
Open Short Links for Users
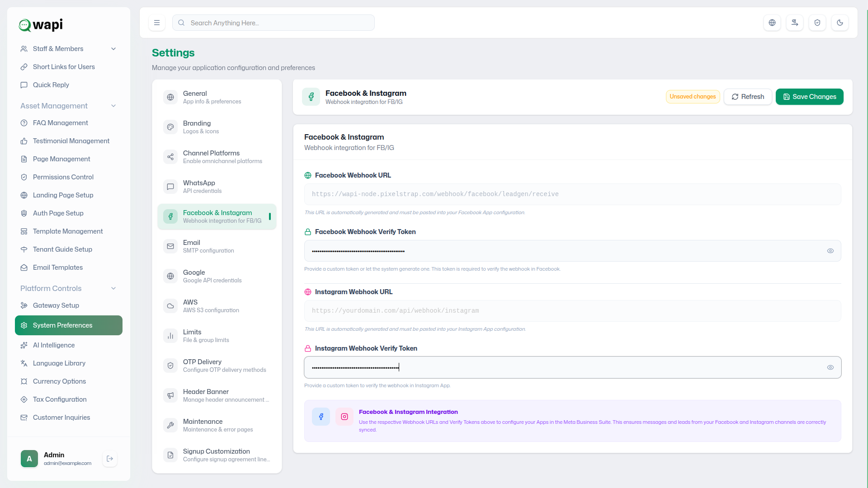(69, 67)
